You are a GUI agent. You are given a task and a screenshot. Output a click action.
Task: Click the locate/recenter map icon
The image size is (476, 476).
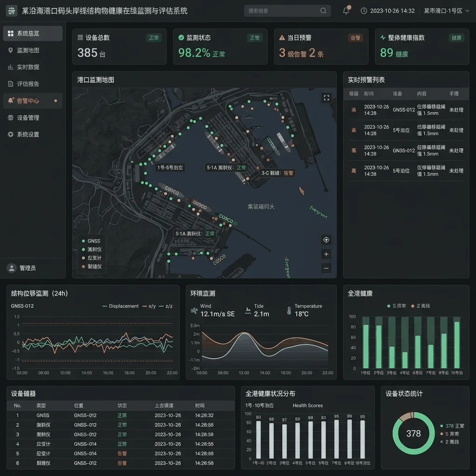(x=326, y=240)
